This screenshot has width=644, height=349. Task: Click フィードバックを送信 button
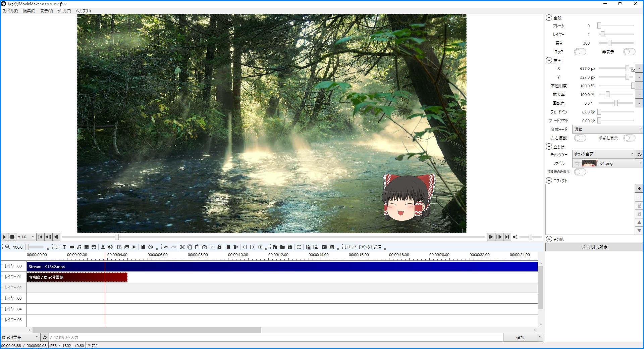[x=363, y=247]
